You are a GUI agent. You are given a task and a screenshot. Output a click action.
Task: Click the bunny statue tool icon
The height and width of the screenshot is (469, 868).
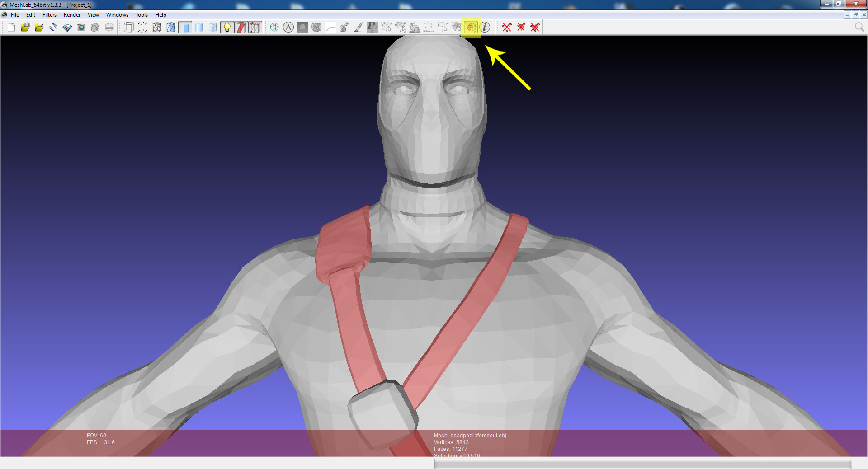click(415, 28)
